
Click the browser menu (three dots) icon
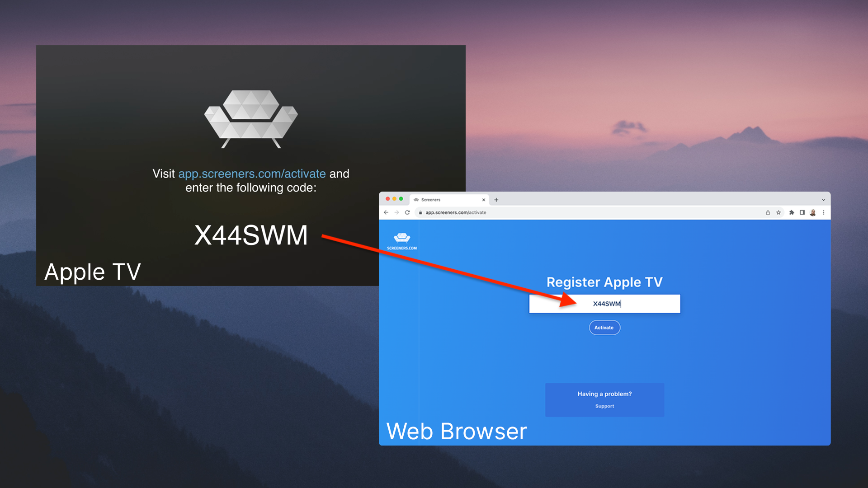pyautogui.click(x=824, y=212)
